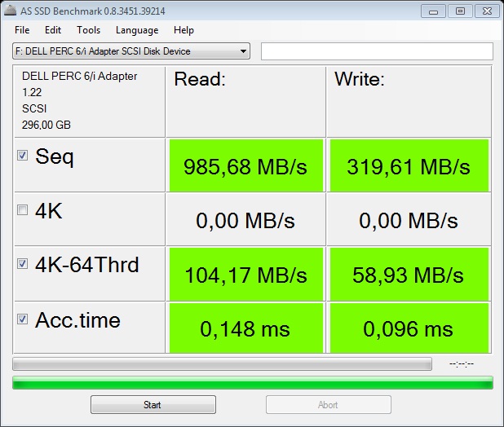Enable the 4K test checkbox
504x427 pixels.
(x=22, y=210)
